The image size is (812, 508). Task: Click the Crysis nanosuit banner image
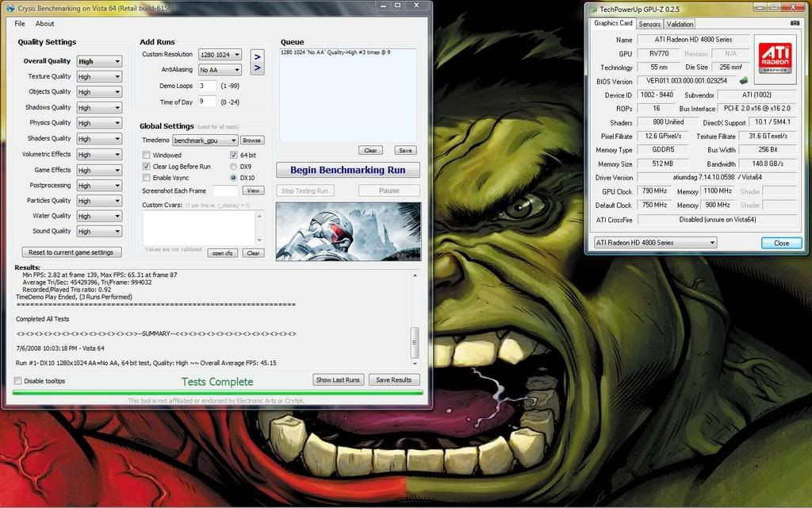pyautogui.click(x=348, y=231)
